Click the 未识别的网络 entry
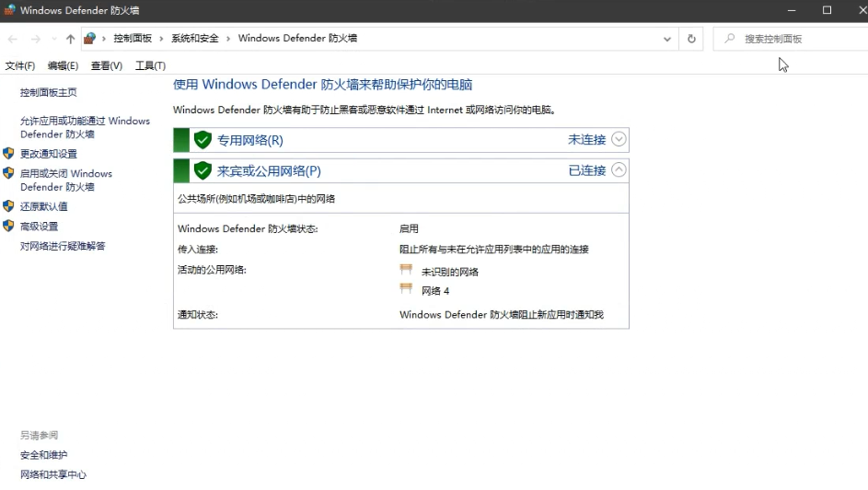 click(449, 272)
